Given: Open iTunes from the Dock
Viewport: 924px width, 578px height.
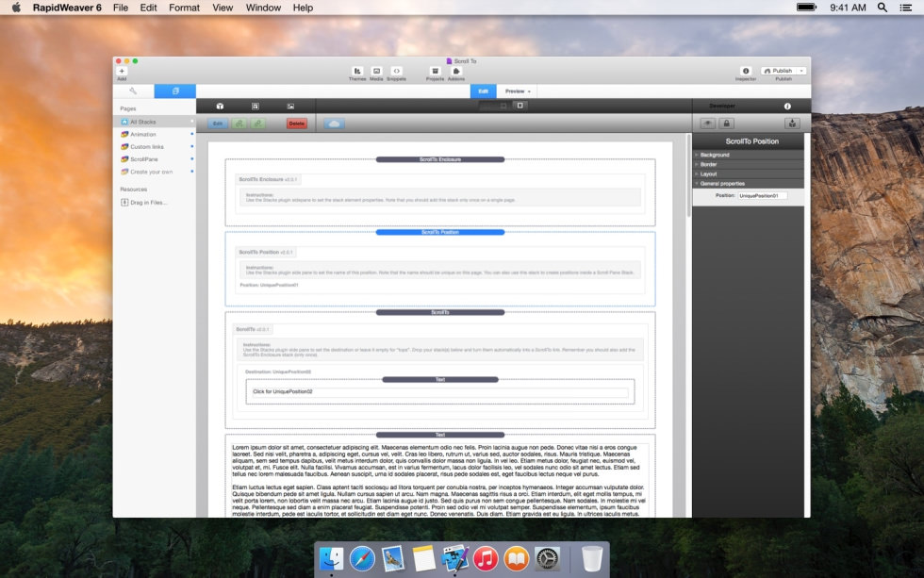Looking at the screenshot, I should (486, 558).
